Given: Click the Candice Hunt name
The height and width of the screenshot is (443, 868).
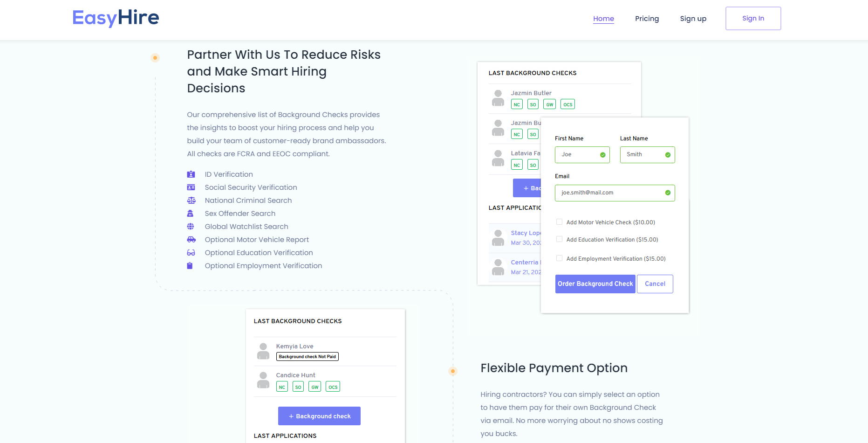Looking at the screenshot, I should pos(295,375).
